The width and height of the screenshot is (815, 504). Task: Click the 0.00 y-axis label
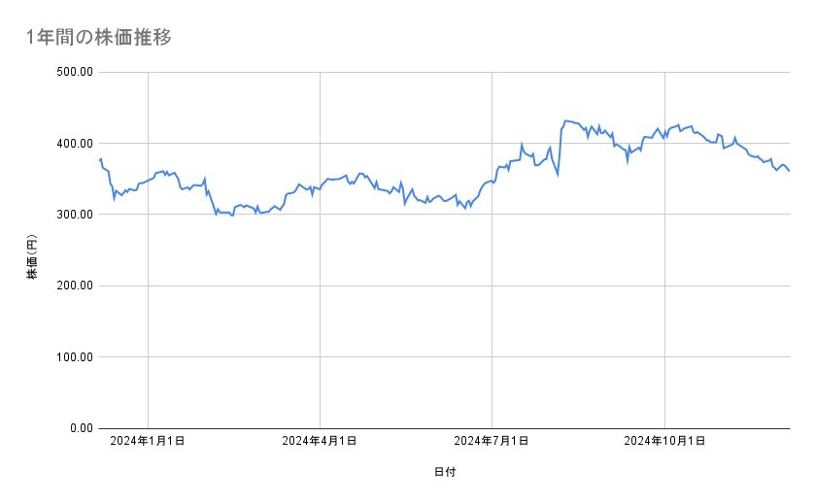[78, 428]
